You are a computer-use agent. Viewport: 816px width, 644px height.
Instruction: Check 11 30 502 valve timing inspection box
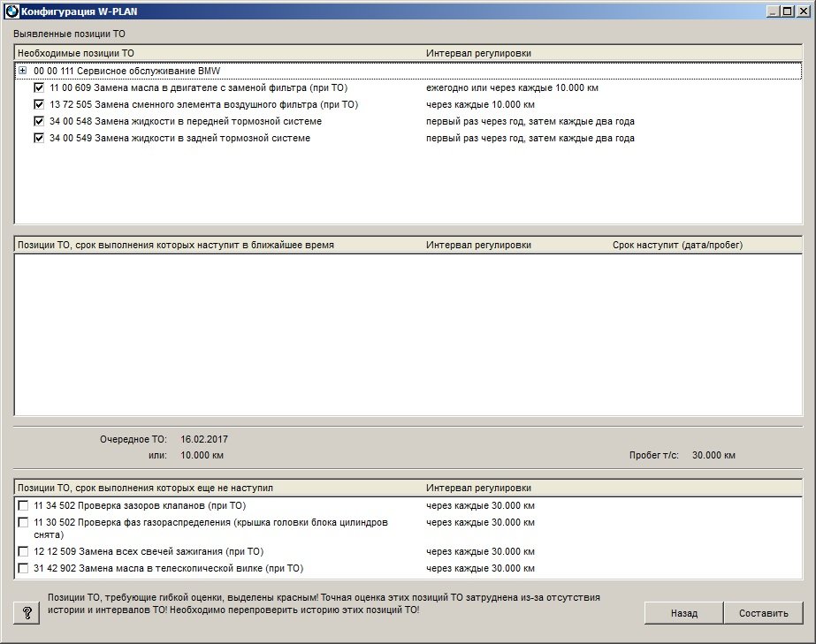(23, 522)
